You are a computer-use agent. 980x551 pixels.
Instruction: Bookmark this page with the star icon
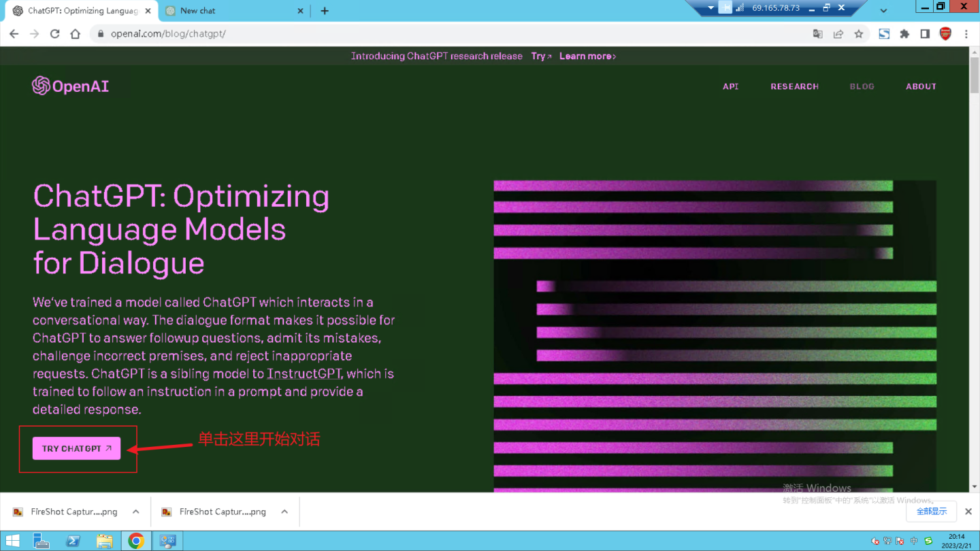(859, 34)
